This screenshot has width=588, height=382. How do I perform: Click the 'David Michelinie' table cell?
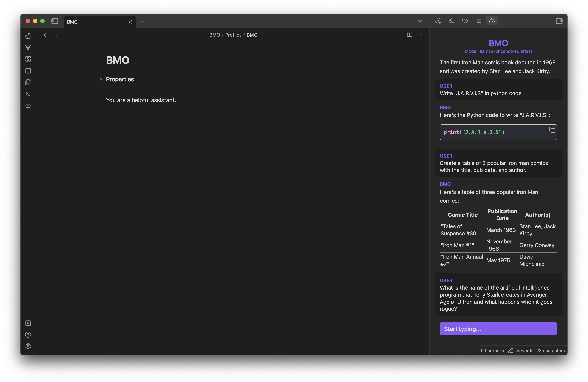coord(538,260)
